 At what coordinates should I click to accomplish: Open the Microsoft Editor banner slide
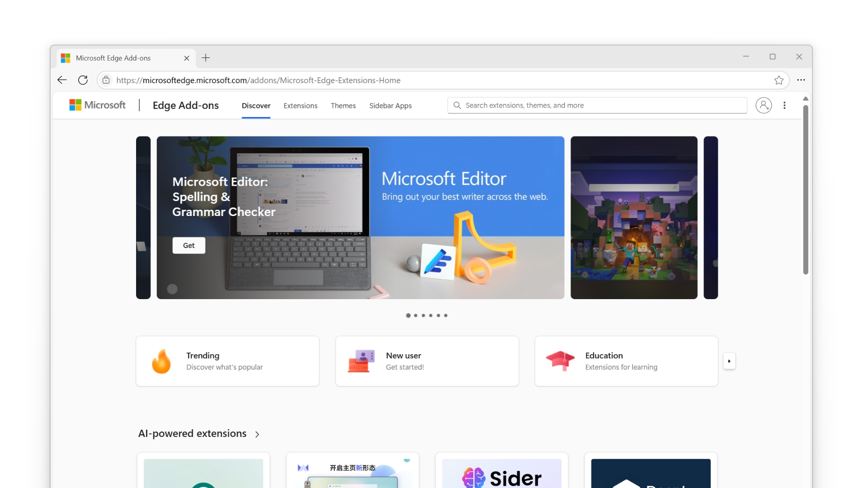[360, 217]
